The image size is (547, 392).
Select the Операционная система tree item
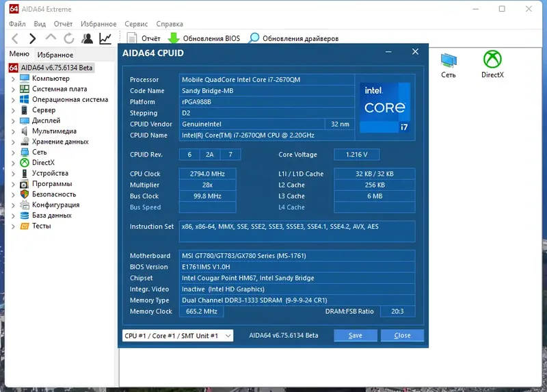pyautogui.click(x=70, y=99)
